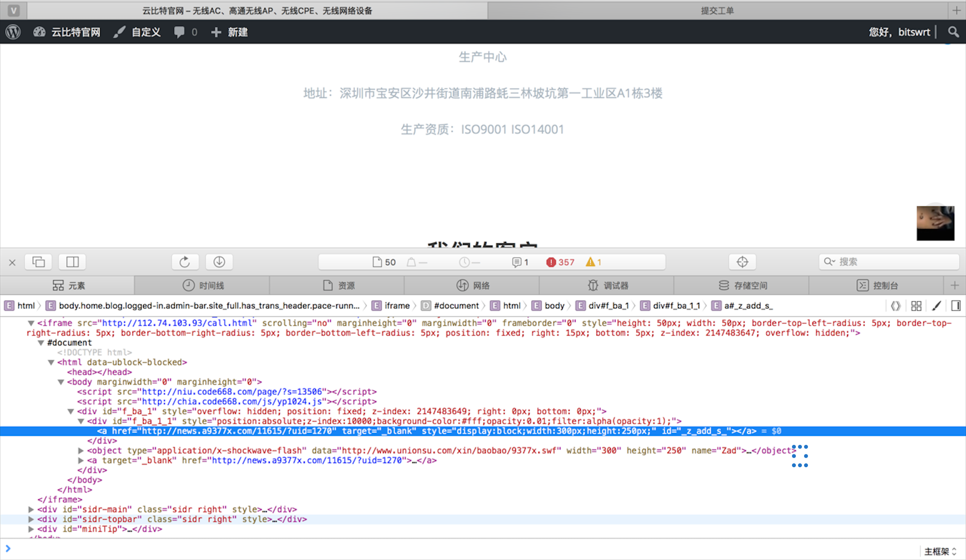
Task: Open the iframe src call.html URL link
Action: 177,323
